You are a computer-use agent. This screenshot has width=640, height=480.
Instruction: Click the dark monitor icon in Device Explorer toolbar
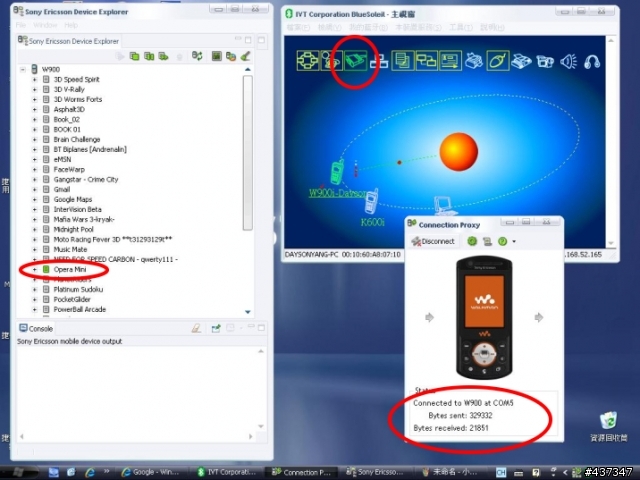click(216, 56)
